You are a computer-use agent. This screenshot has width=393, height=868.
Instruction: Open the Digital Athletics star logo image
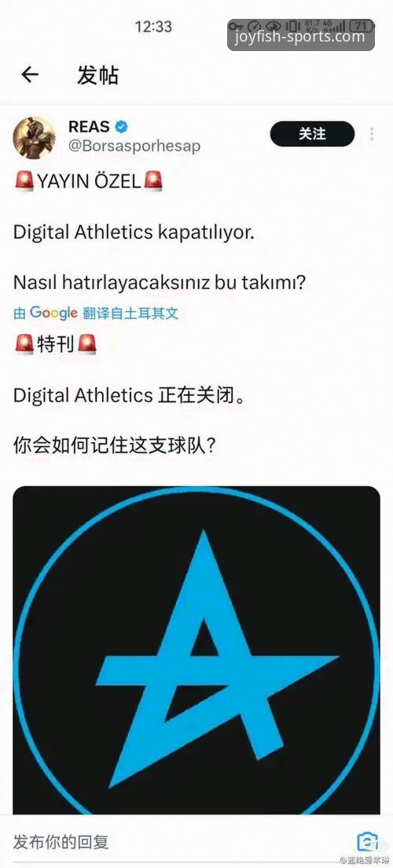tap(196, 650)
